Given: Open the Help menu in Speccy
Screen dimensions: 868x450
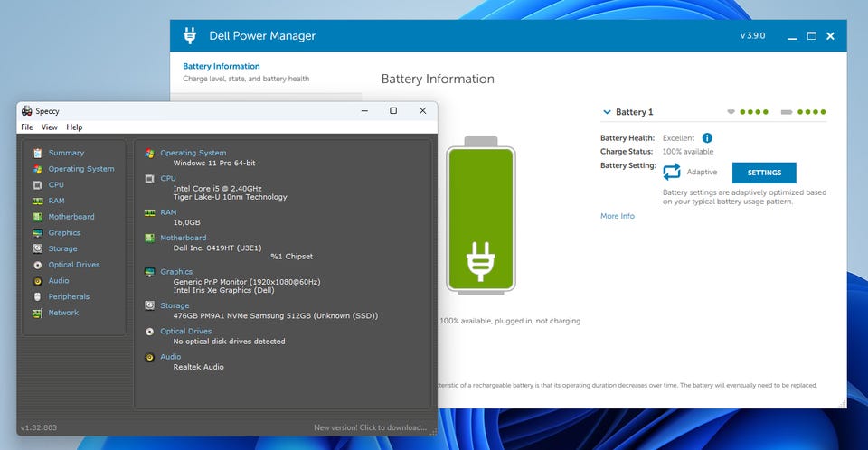Looking at the screenshot, I should tap(74, 127).
